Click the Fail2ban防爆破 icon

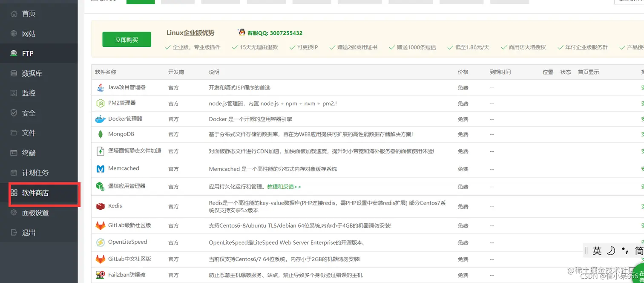tap(100, 275)
